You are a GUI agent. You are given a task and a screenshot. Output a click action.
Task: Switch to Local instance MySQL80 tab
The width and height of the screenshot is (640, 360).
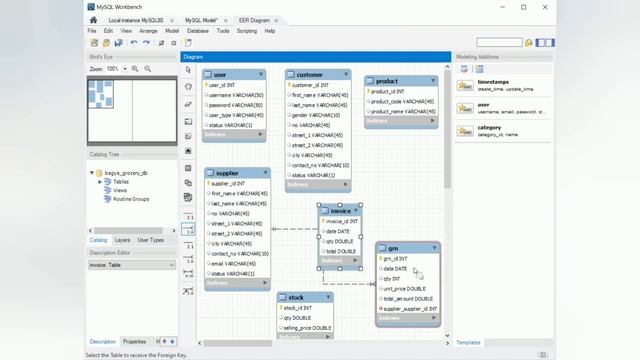pos(136,20)
